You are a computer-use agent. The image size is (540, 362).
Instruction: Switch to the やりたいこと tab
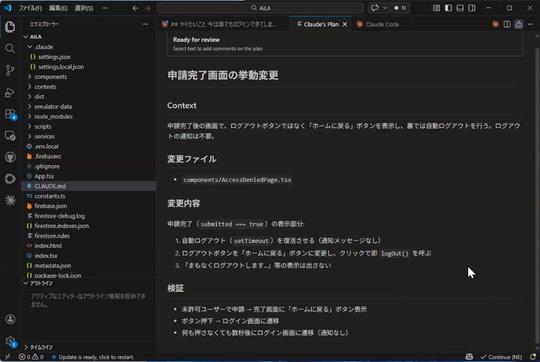coord(224,24)
